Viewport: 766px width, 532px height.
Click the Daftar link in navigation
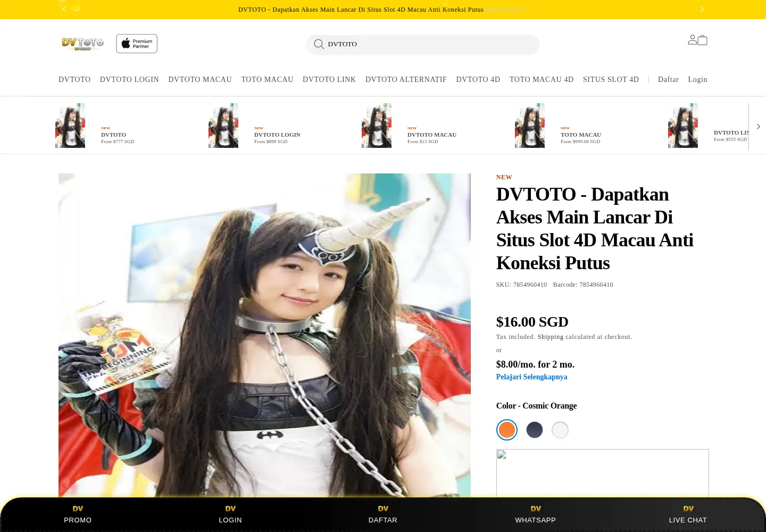[x=668, y=79]
